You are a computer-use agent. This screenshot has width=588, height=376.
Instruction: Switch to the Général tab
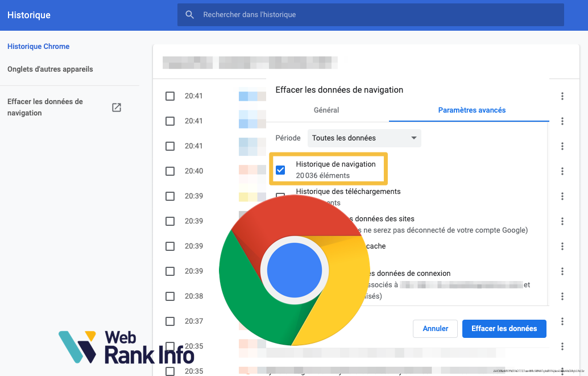click(x=326, y=110)
